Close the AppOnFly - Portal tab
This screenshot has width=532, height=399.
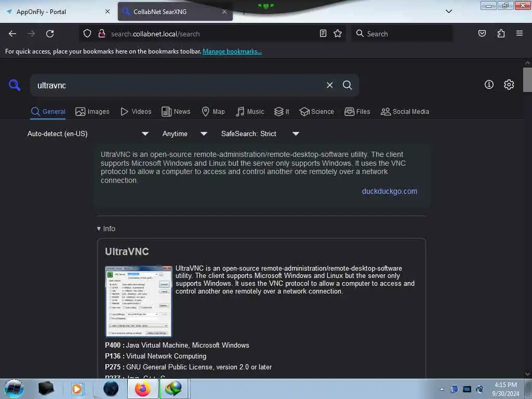tap(108, 11)
